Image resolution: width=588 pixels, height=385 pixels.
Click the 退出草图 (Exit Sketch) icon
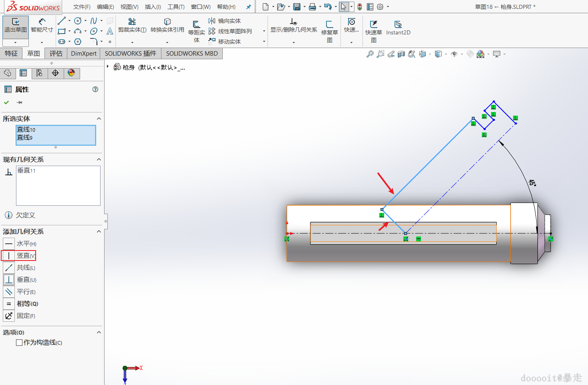(16, 22)
